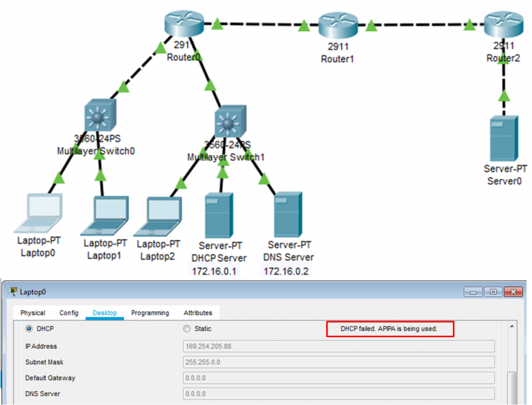Viewport: 532px width, 405px height.
Task: Open the Programming tab
Action: pos(150,313)
